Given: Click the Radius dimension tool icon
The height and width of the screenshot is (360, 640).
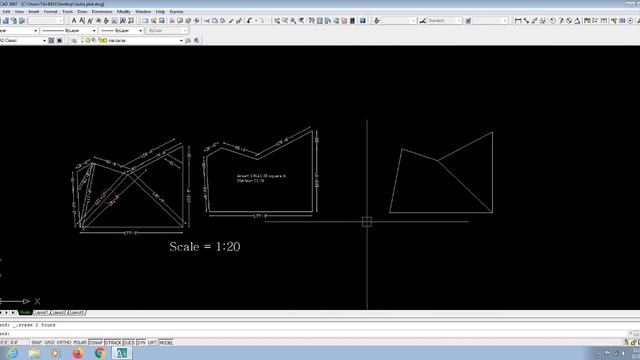Looking at the screenshot, I should point(552,21).
